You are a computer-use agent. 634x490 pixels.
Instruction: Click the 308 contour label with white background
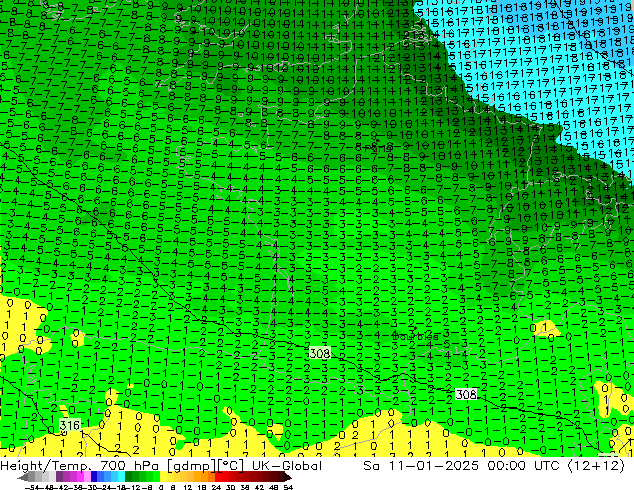pyautogui.click(x=466, y=394)
